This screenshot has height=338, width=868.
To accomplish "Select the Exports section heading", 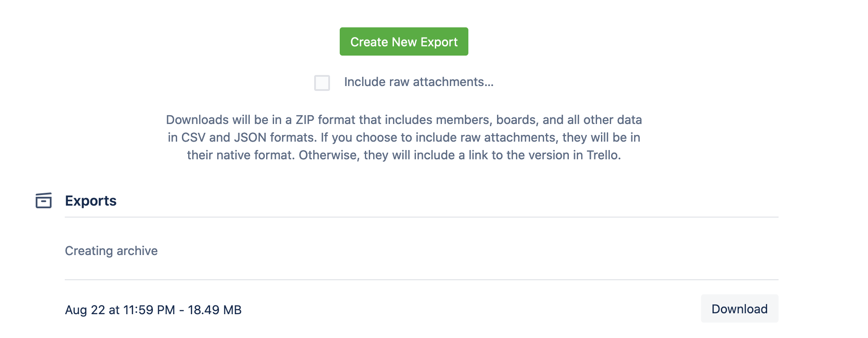I will (x=91, y=201).
